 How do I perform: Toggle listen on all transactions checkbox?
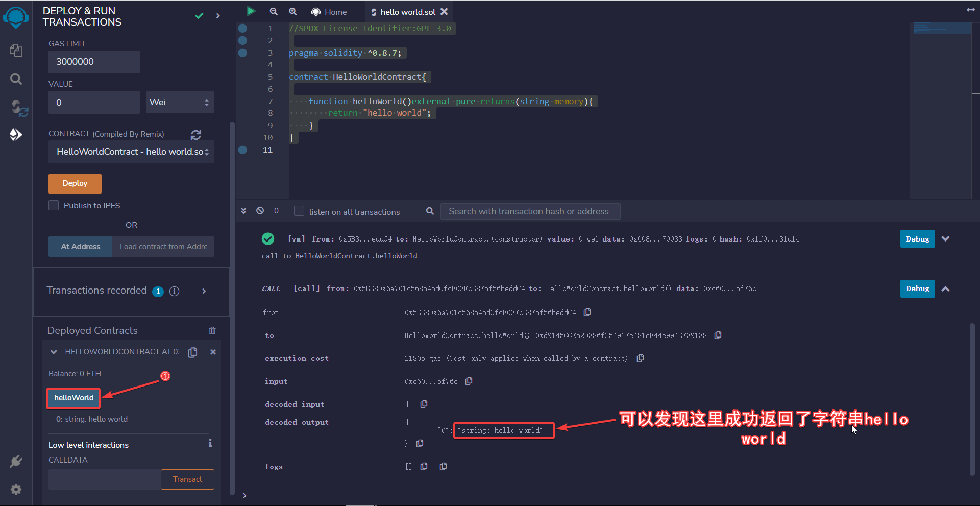[x=299, y=211]
